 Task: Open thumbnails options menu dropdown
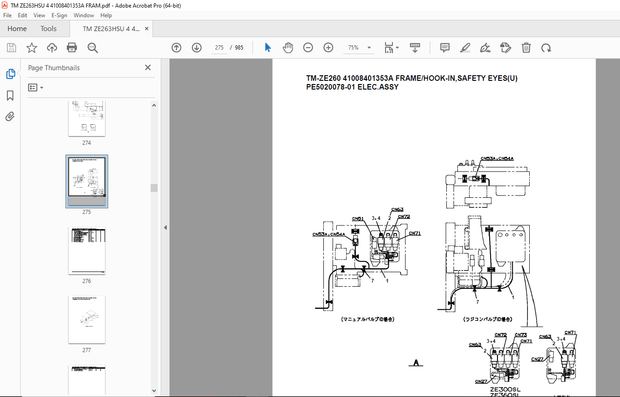tap(36, 87)
